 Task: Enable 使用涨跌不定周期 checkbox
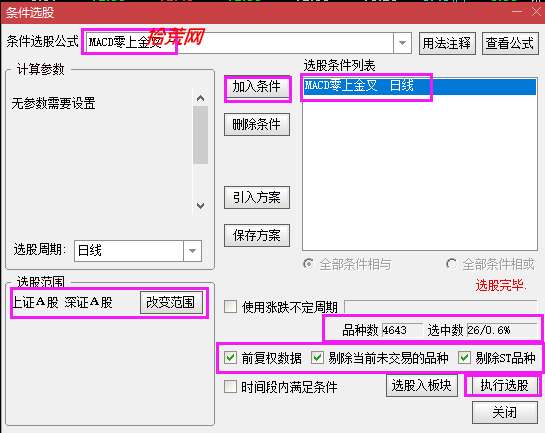(230, 307)
